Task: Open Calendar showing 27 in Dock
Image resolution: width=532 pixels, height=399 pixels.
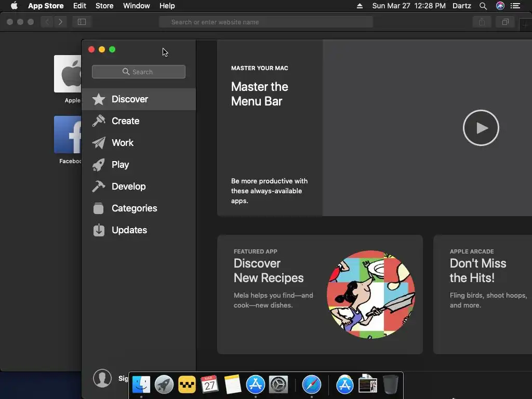Action: (209, 385)
